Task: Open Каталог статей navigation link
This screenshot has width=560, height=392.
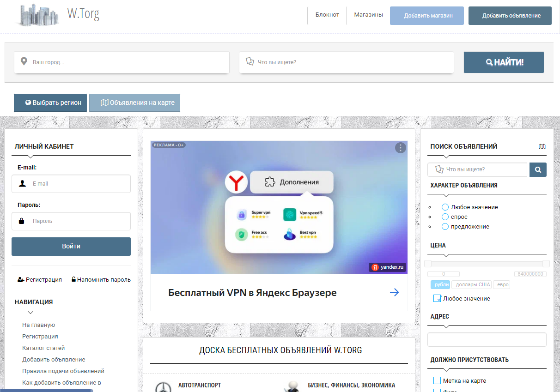Action: click(43, 348)
